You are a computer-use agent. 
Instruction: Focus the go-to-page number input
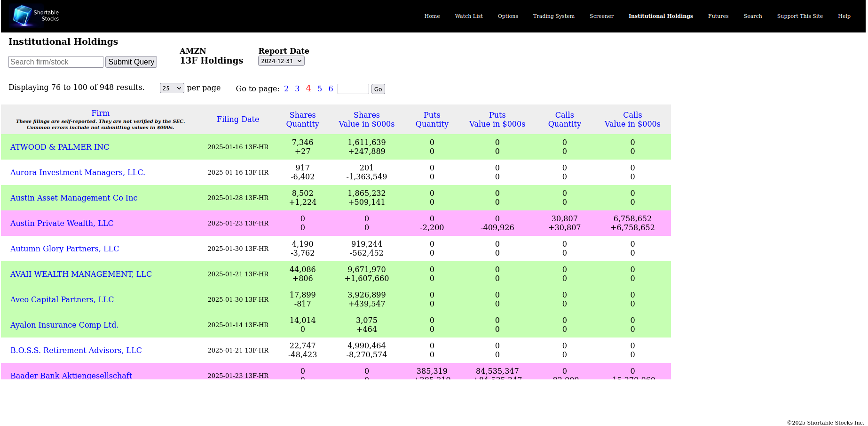coord(353,89)
